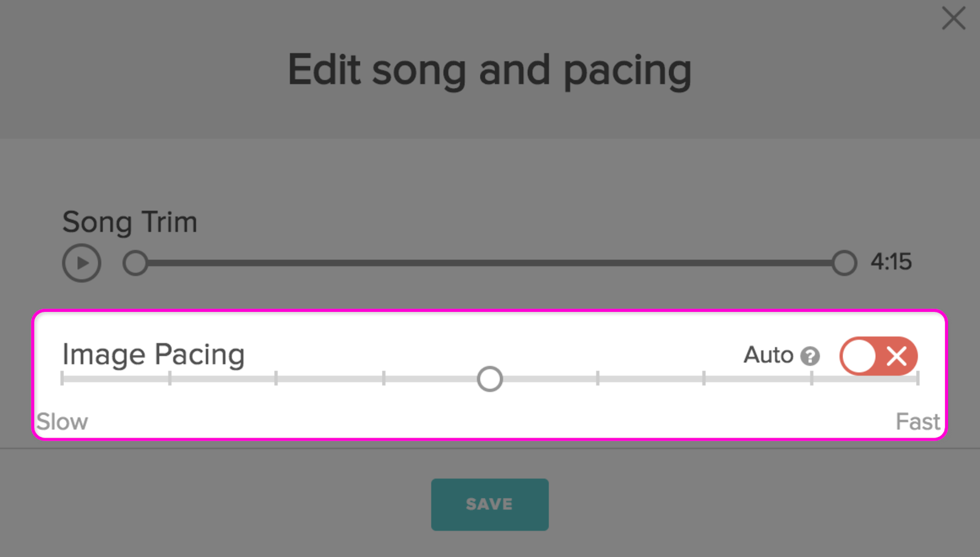The image size is (980, 557).
Task: Play the song trim preview
Action: point(81,263)
